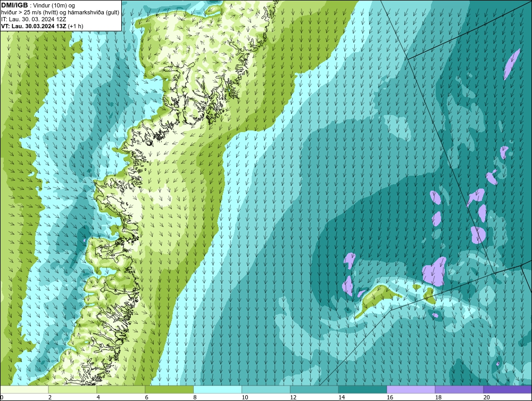
Task: Click the legend value label 14
Action: [342, 397]
